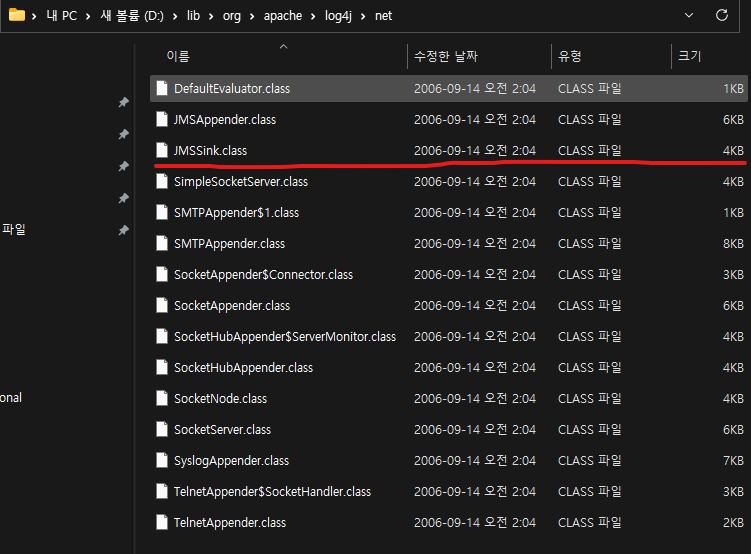Click the SocketHubAppender$ServerMonitor.class file name
751x554 pixels.
coord(285,337)
